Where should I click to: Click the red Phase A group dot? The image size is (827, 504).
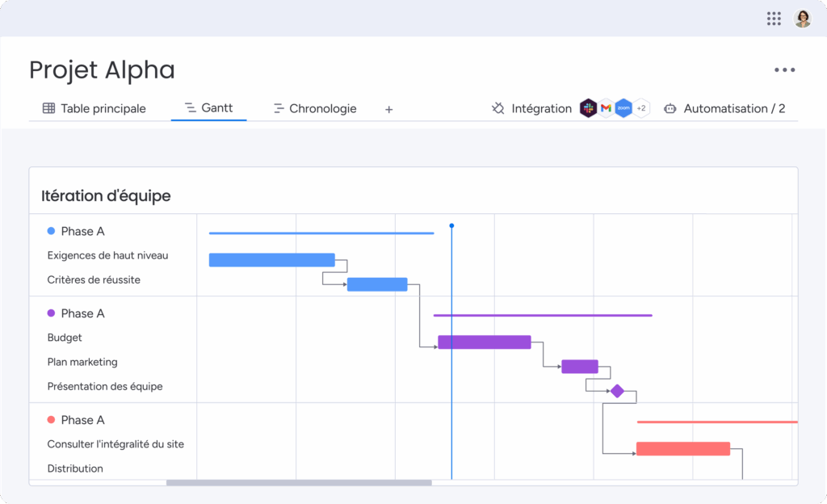tap(51, 420)
